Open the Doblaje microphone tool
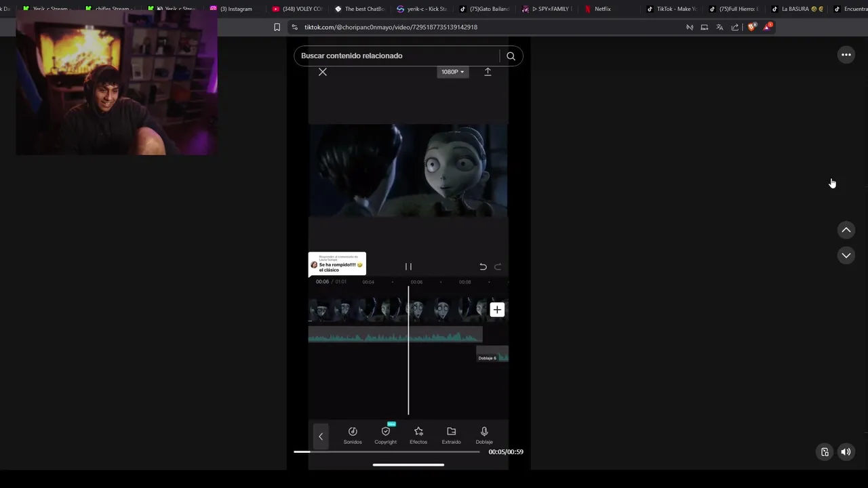The width and height of the screenshot is (868, 488). pyautogui.click(x=484, y=435)
